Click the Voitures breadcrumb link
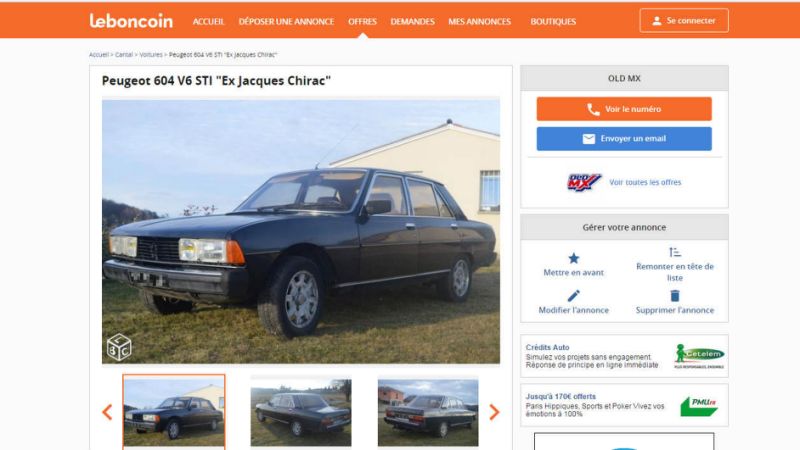 151,55
